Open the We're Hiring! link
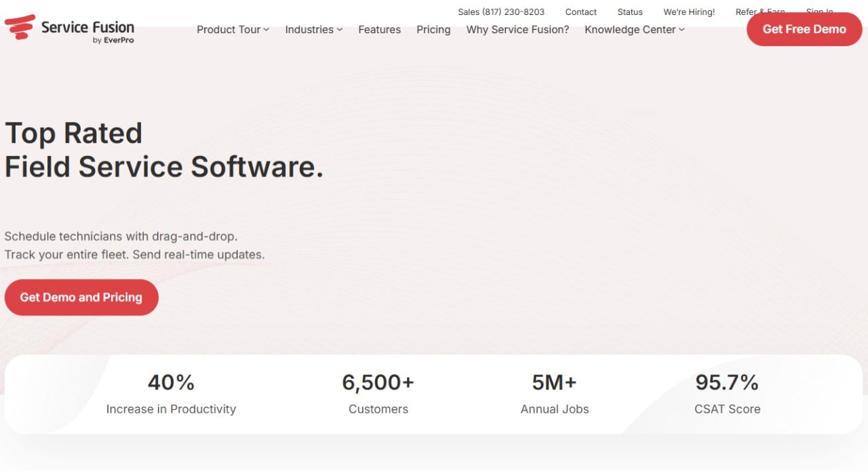The width and height of the screenshot is (868, 471). (x=689, y=12)
